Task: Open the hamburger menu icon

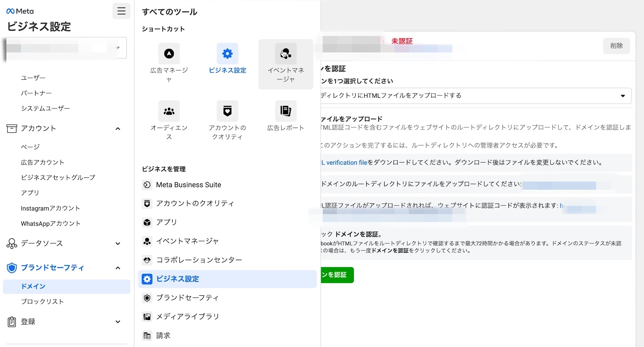Action: pyautogui.click(x=121, y=11)
